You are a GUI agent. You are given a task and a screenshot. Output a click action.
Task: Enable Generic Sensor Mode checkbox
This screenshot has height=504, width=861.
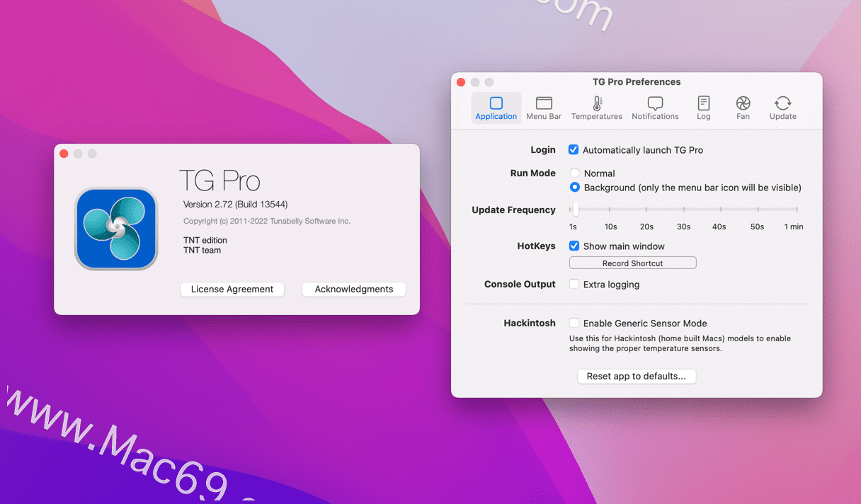(574, 323)
